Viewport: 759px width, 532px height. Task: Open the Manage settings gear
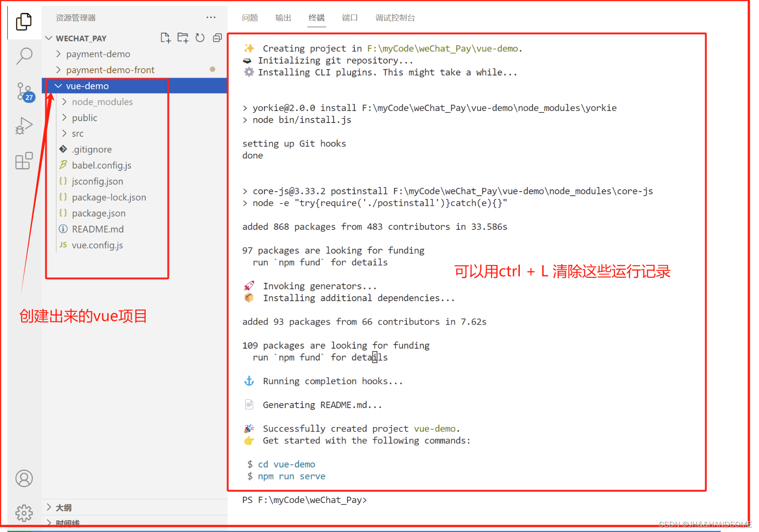(x=24, y=513)
